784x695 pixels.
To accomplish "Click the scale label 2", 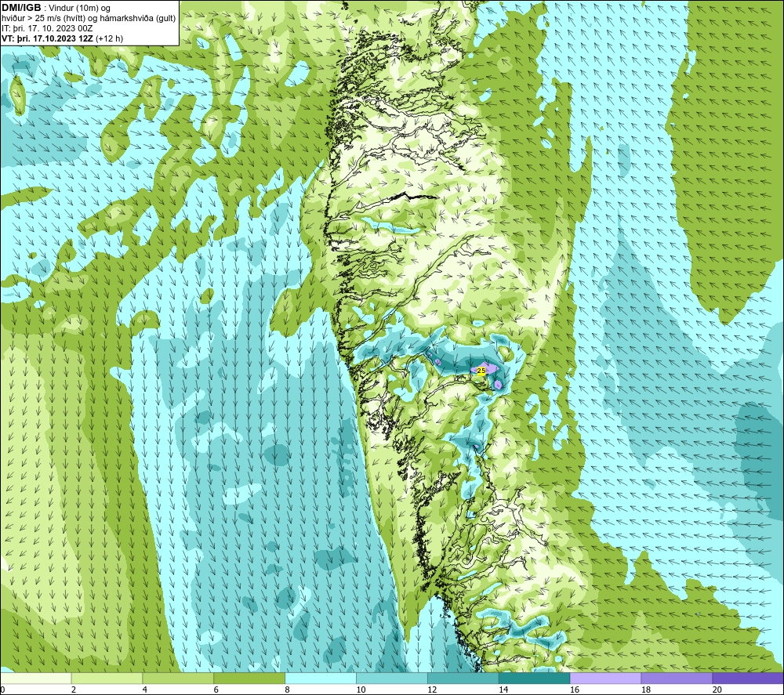I will point(74,690).
